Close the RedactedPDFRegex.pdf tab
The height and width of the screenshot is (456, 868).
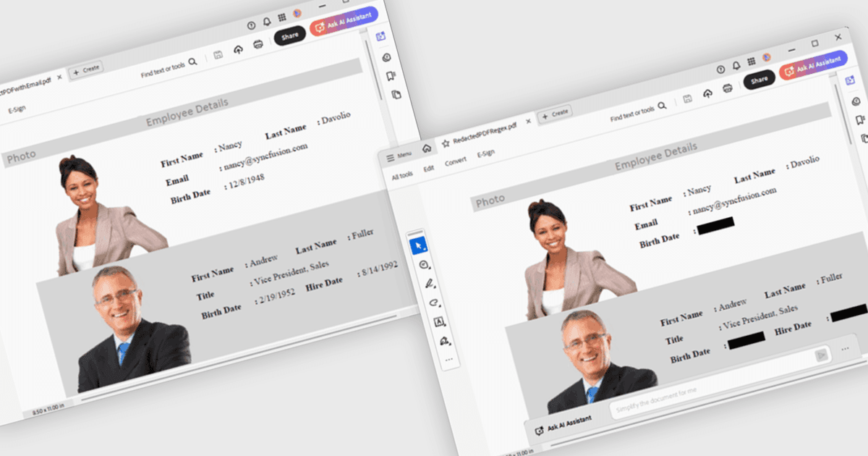tap(529, 121)
